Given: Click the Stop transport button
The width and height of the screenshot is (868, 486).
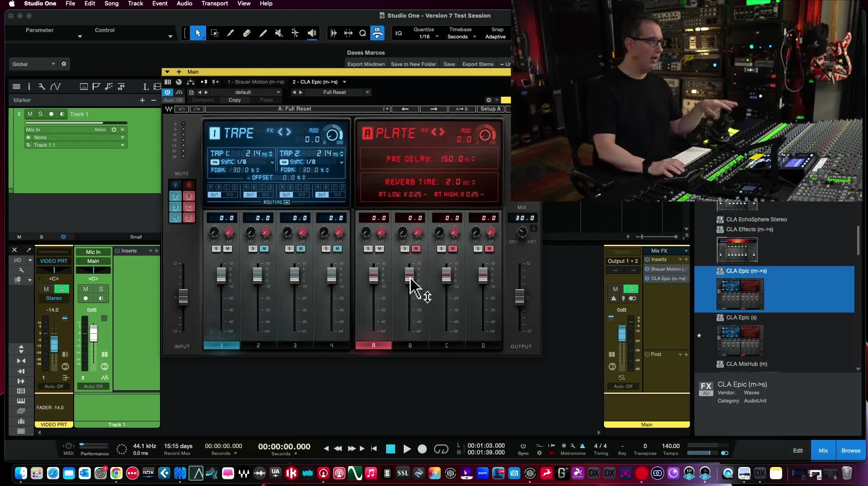Looking at the screenshot, I should pyautogui.click(x=391, y=449).
